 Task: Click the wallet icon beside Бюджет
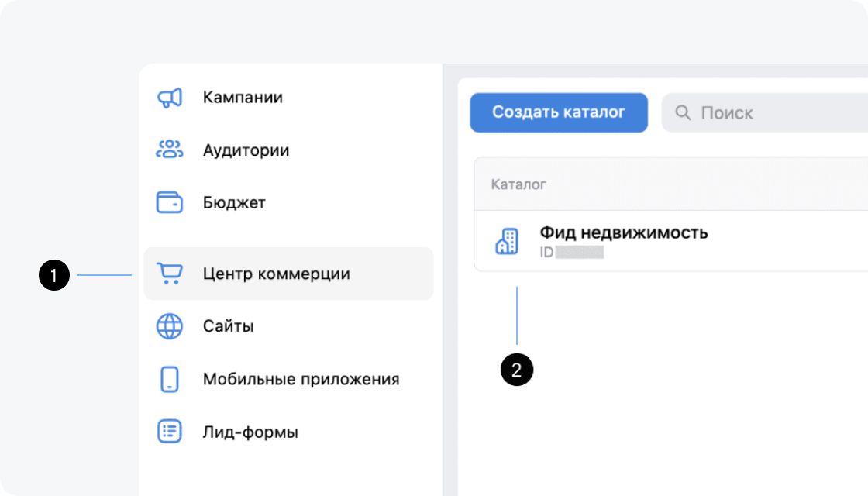[x=170, y=202]
